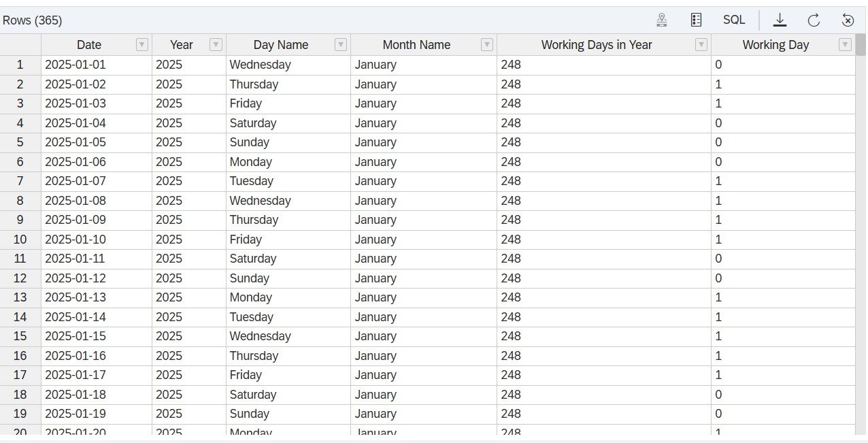
Task: Open the filter dropdown on Day Name
Action: [x=340, y=44]
